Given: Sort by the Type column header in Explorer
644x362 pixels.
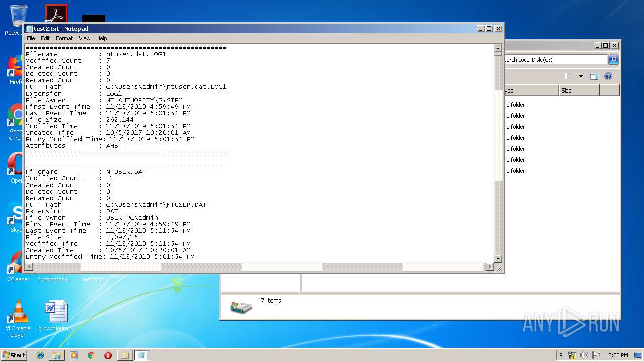Looking at the screenshot, I should tap(531, 90).
